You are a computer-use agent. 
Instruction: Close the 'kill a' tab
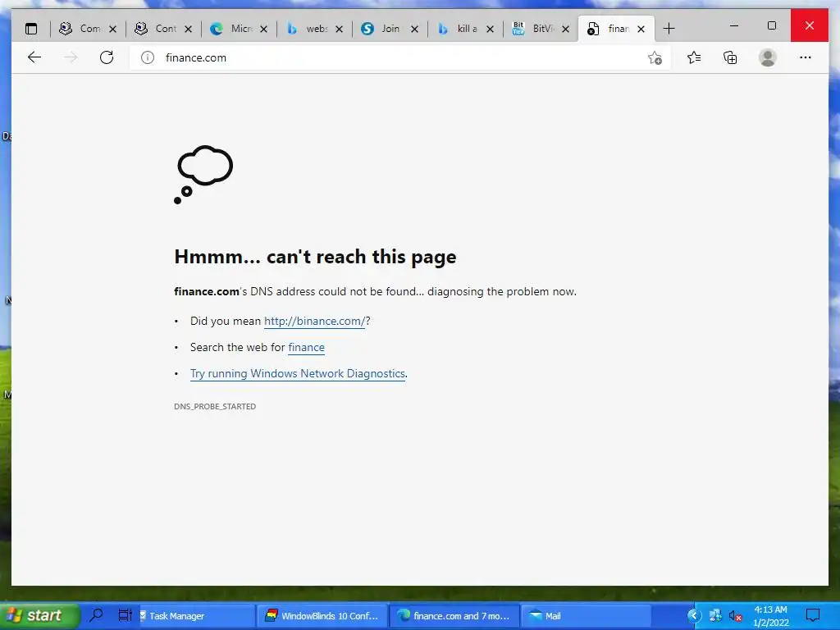491,29
